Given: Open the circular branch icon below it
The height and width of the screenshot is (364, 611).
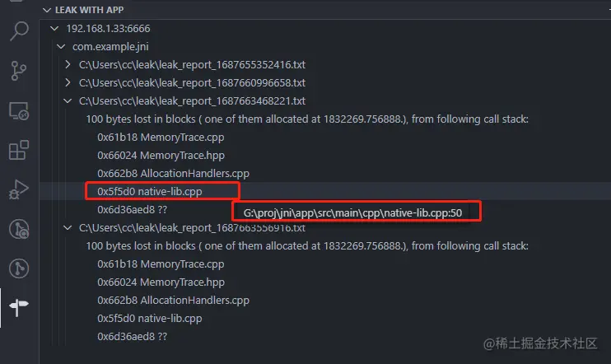Looking at the screenshot, I should click(19, 268).
